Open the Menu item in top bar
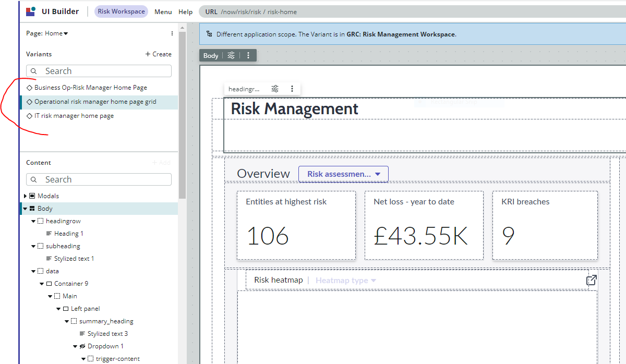The image size is (626, 364). coord(163,11)
